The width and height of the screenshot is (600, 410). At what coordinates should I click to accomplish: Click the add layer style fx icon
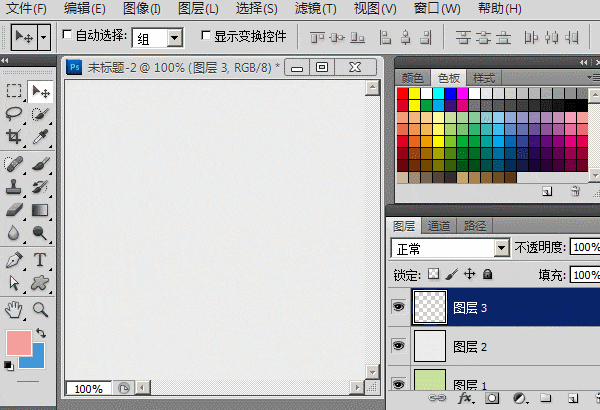tap(465, 398)
